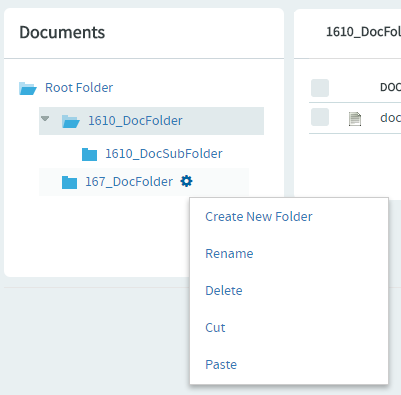Open 1610_DocSubFolder in the tree
401x395 pixels.
click(x=164, y=154)
